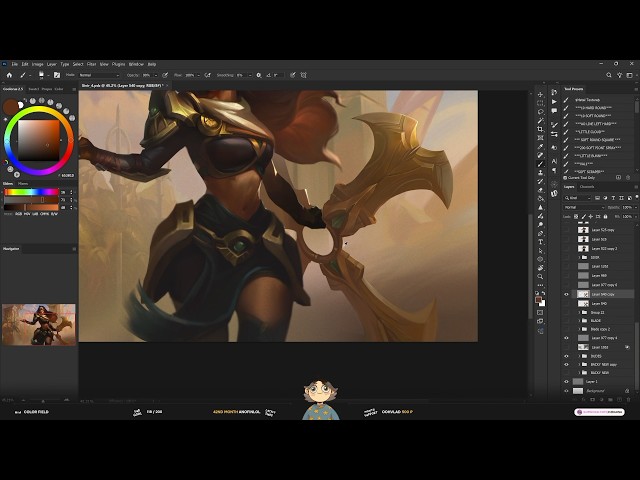Open layer filter Kind dropdown
This screenshot has width=640, height=480.
577,198
